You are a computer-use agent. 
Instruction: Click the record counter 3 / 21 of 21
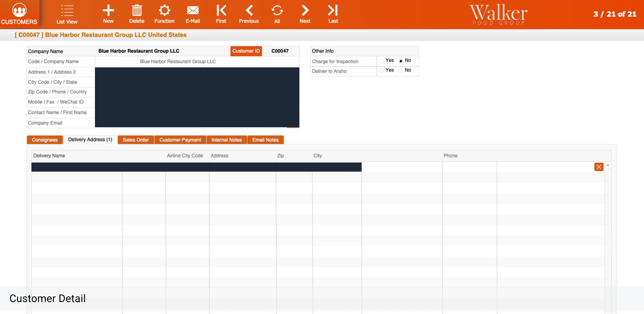click(x=615, y=14)
